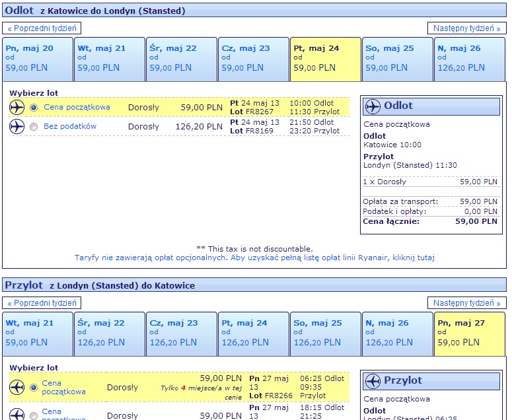The width and height of the screenshot is (512, 420).
Task: Go to previous week for departure flights
Action: click(42, 28)
